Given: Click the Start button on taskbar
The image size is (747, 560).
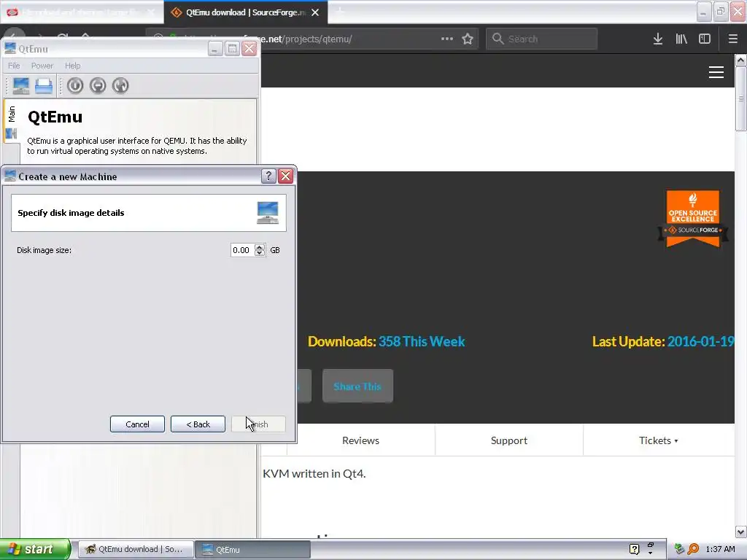Looking at the screenshot, I should point(35,549).
